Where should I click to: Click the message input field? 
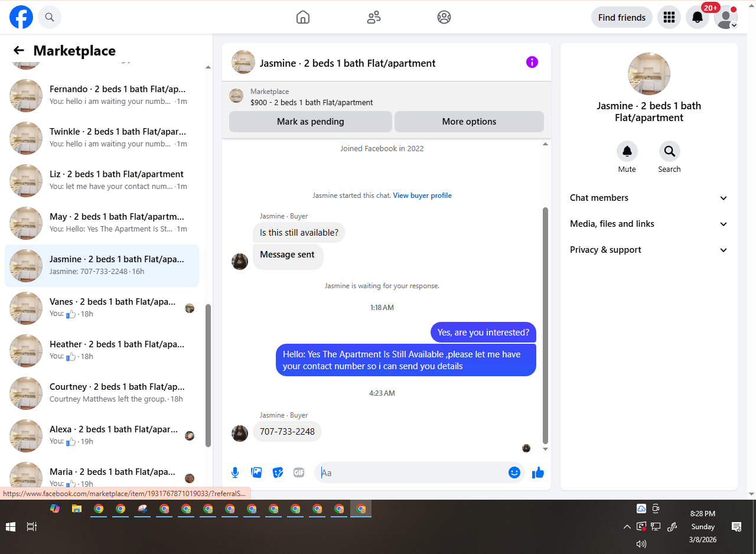pos(413,472)
